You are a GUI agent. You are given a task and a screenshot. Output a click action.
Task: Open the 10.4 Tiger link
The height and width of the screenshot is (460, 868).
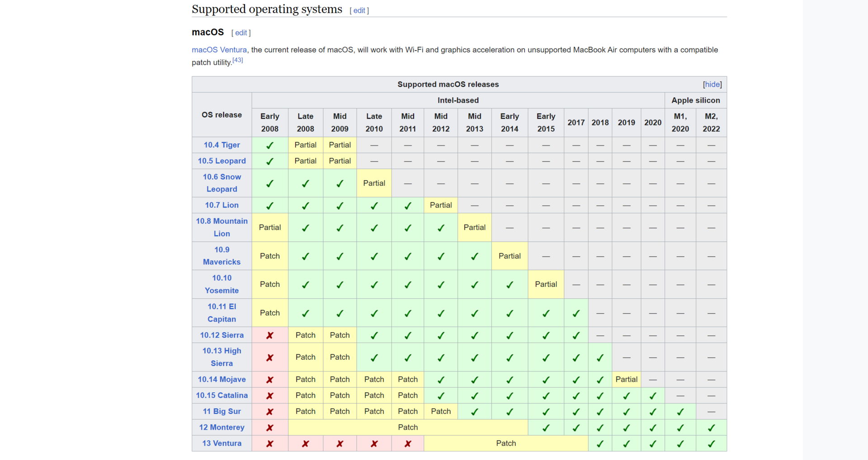click(x=222, y=145)
